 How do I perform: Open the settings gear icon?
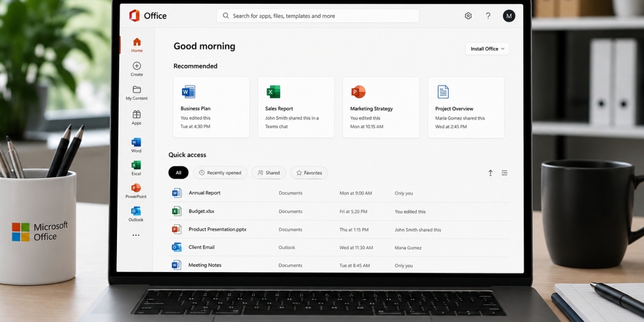pyautogui.click(x=468, y=16)
